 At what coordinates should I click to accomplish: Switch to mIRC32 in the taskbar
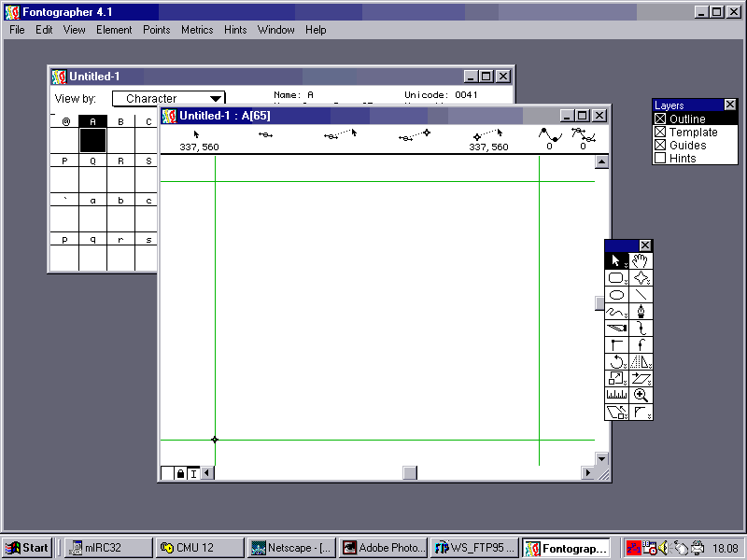coord(108,548)
